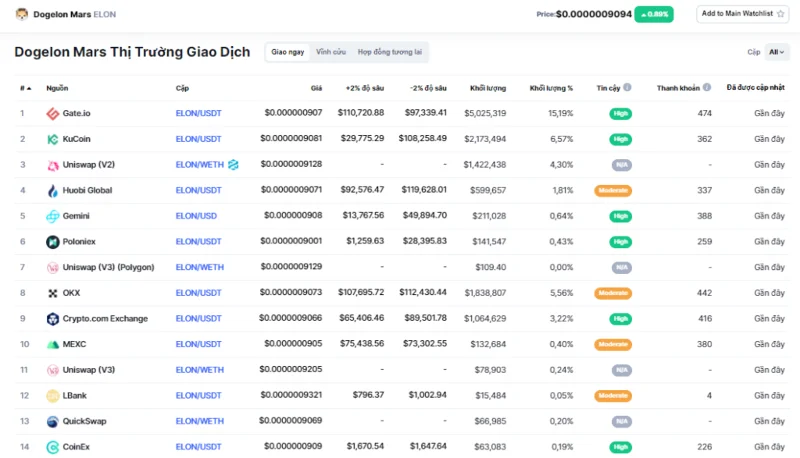Click the Gate.io source name
Viewport: 800px width, 458px height.
(x=77, y=113)
